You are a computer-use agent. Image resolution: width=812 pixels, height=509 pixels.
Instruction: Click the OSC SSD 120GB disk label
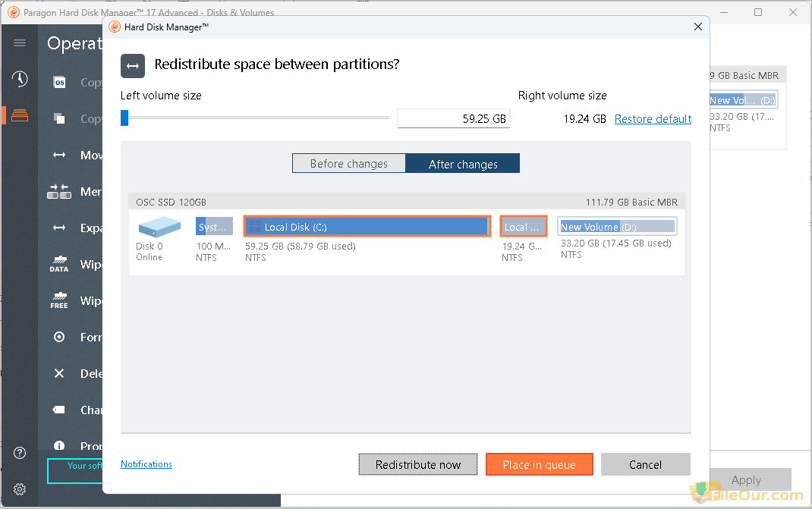coord(171,202)
